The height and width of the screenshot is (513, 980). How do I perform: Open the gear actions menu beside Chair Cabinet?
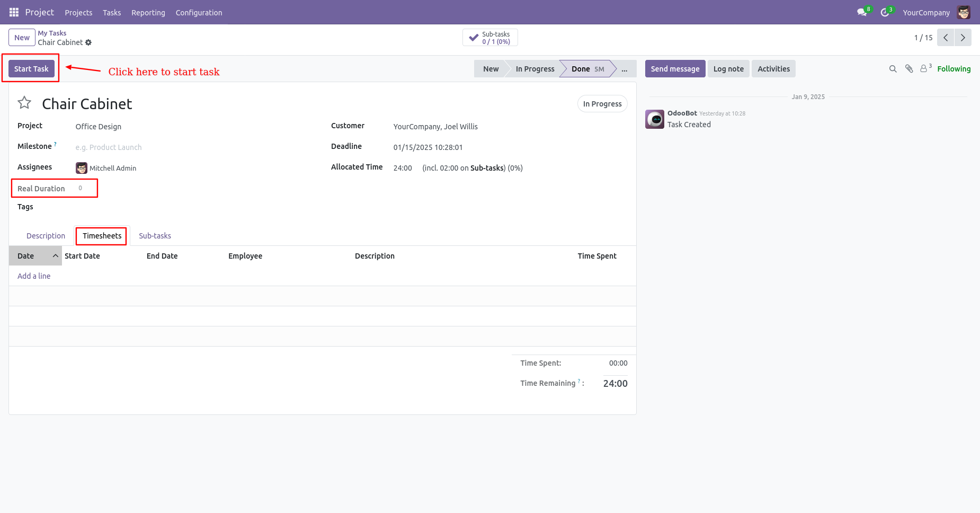point(88,42)
